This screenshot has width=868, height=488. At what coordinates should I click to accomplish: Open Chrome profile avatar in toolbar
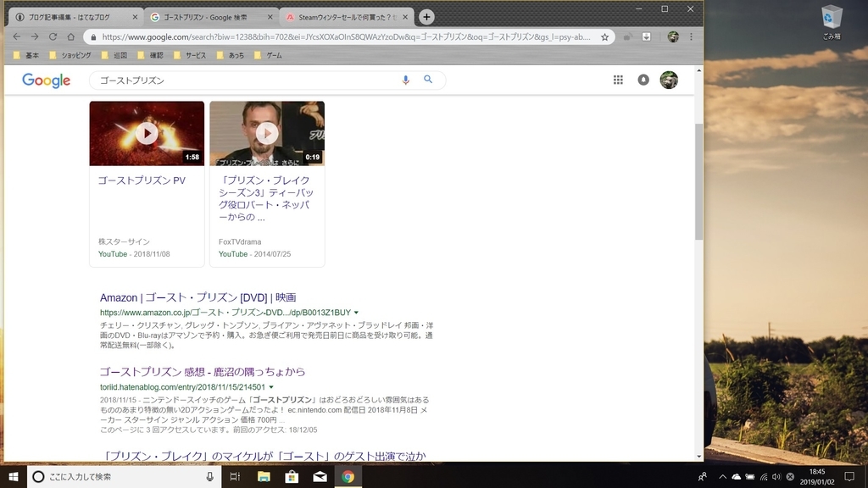[672, 36]
